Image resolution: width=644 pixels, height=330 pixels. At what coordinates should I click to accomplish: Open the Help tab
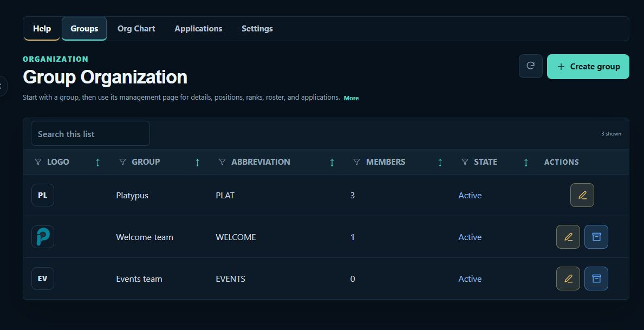[x=42, y=28]
